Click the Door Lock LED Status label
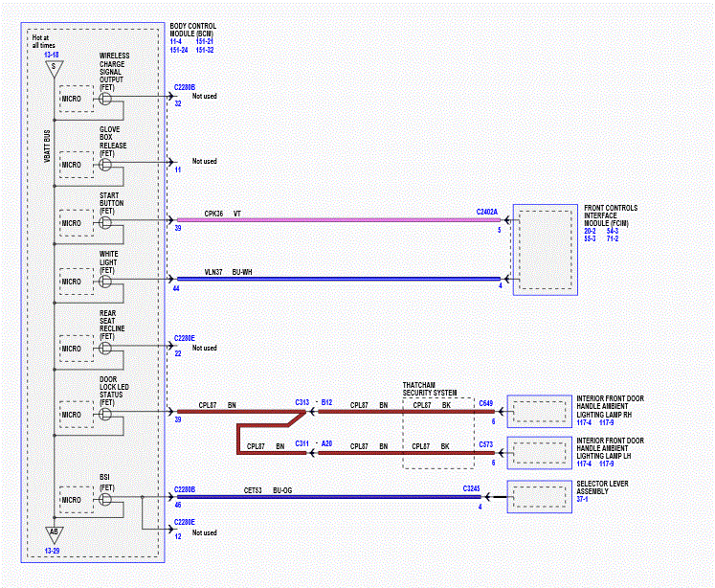This screenshot has width=715, height=588. click(114, 391)
